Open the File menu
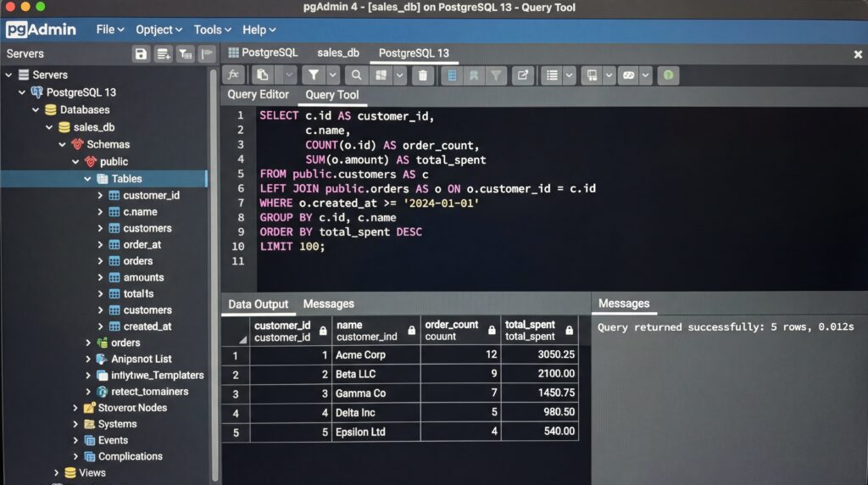This screenshot has height=485, width=868. pyautogui.click(x=109, y=30)
